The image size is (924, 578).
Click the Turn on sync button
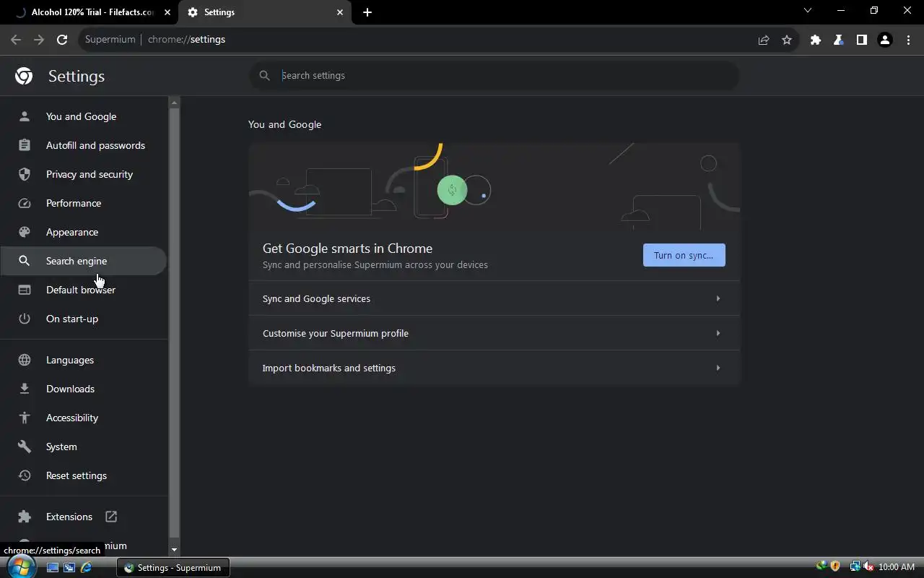click(684, 255)
